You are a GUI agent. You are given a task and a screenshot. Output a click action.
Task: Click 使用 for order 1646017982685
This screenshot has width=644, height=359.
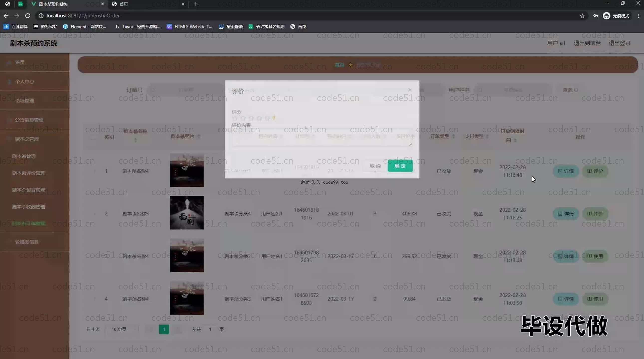click(595, 256)
